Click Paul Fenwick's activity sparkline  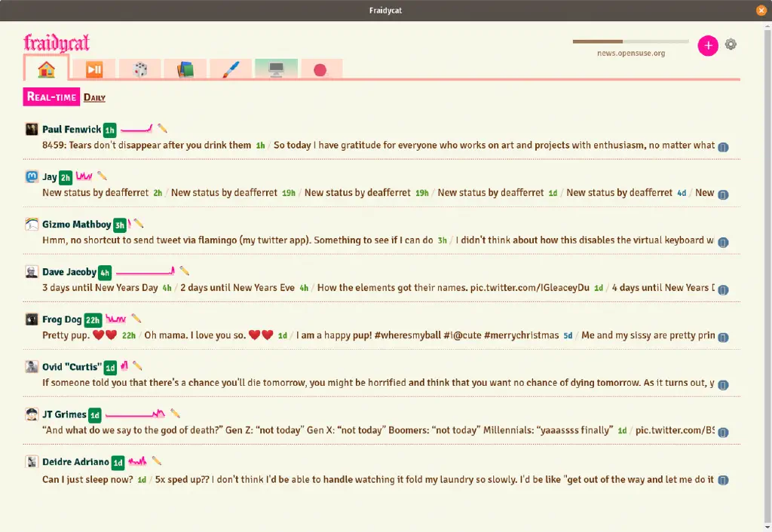coord(136,129)
